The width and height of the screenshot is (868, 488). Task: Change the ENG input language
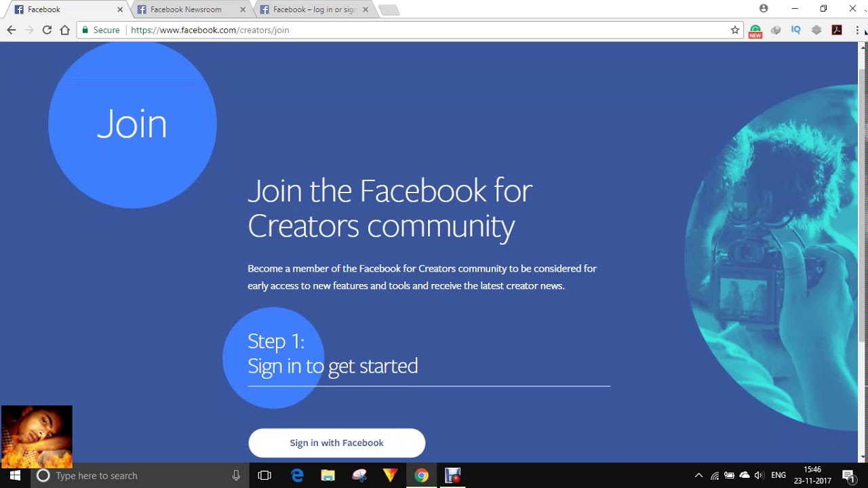click(778, 475)
